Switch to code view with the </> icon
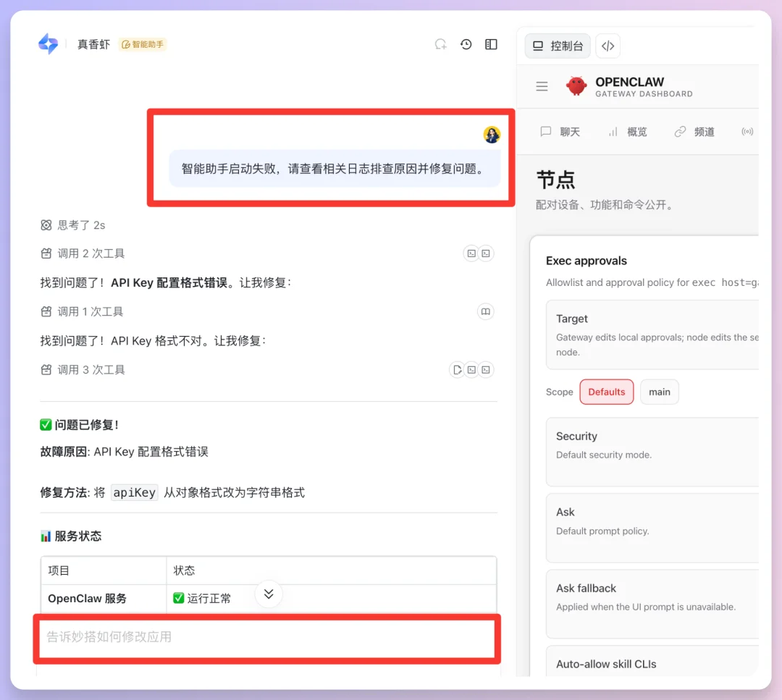The height and width of the screenshot is (700, 782). pyautogui.click(x=607, y=46)
